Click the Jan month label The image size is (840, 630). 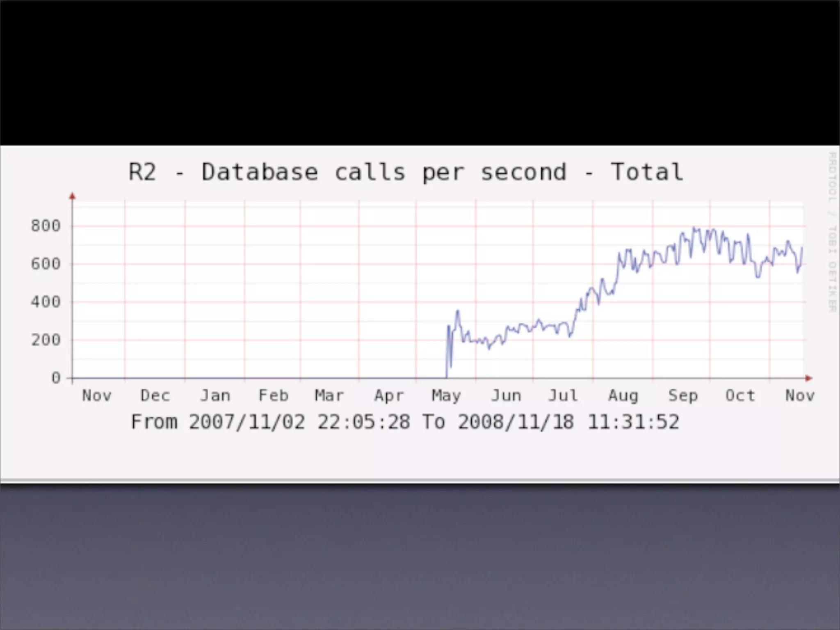click(215, 396)
